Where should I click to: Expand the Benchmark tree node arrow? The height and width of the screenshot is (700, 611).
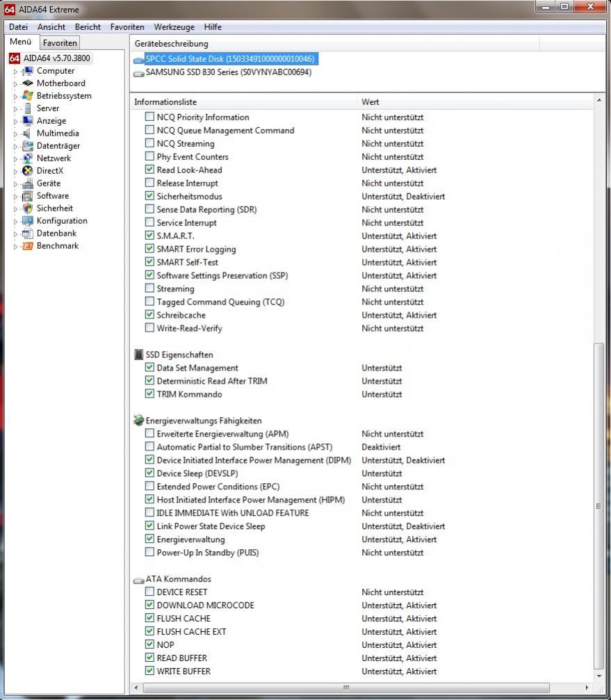coord(15,247)
